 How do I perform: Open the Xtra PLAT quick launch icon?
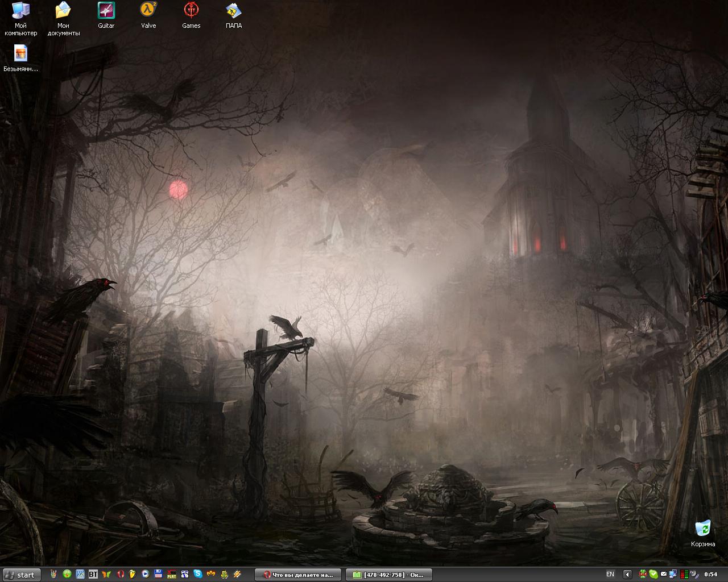pyautogui.click(x=172, y=574)
